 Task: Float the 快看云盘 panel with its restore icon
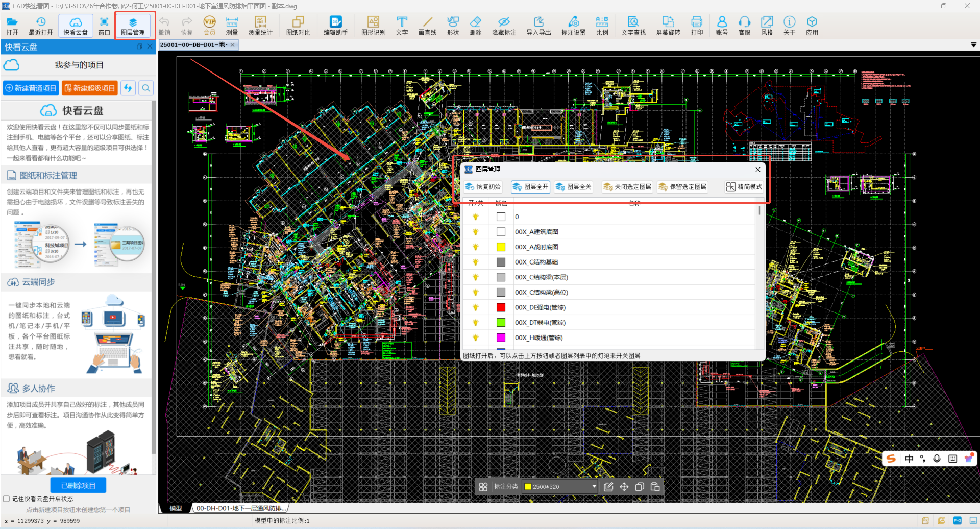tap(139, 46)
